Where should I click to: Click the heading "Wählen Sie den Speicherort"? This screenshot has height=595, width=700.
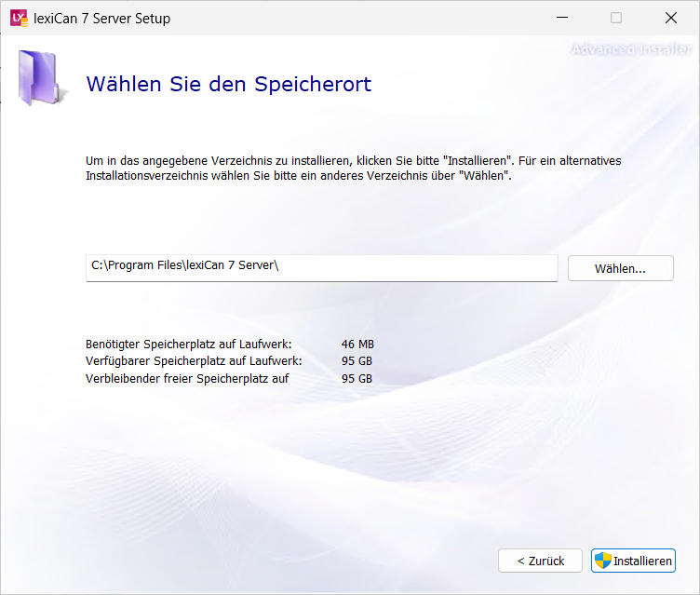[228, 85]
